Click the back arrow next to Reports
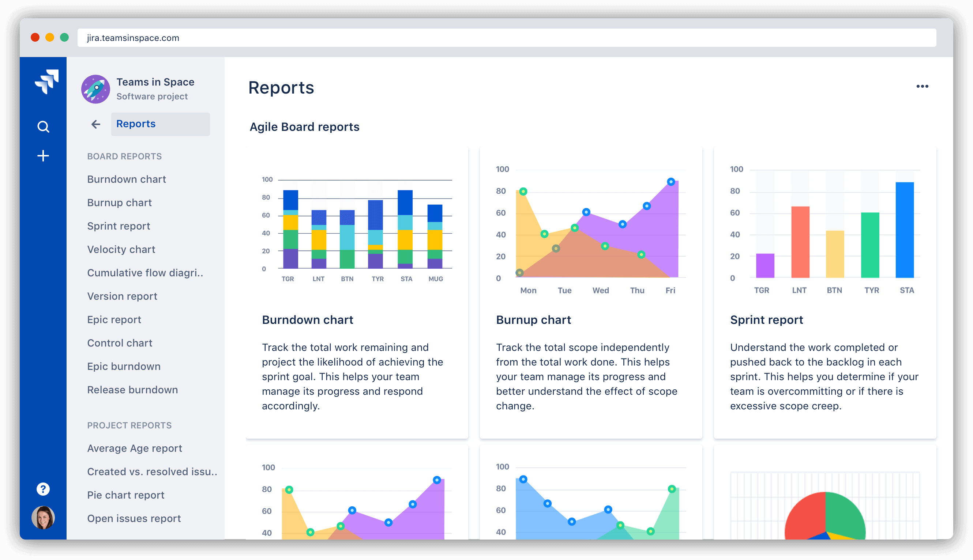 tap(95, 124)
